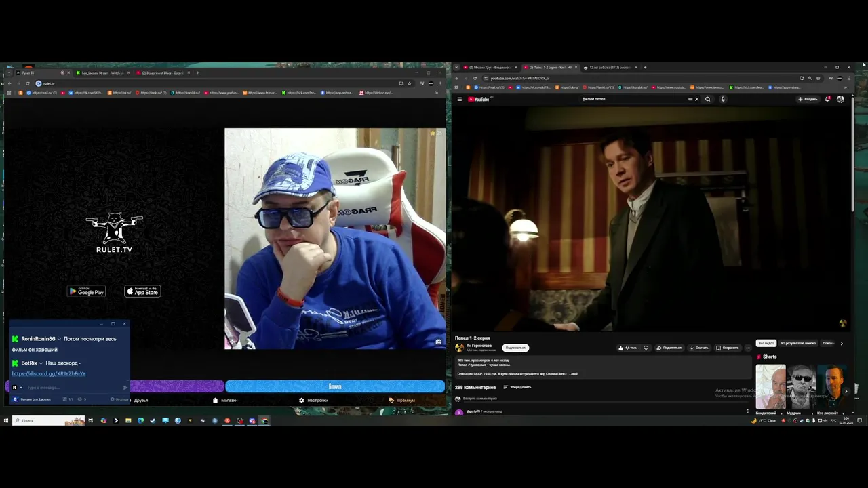Screen dimensions: 868x488
Task: Open the YouTube hamburger guide menu
Action: 460,99
